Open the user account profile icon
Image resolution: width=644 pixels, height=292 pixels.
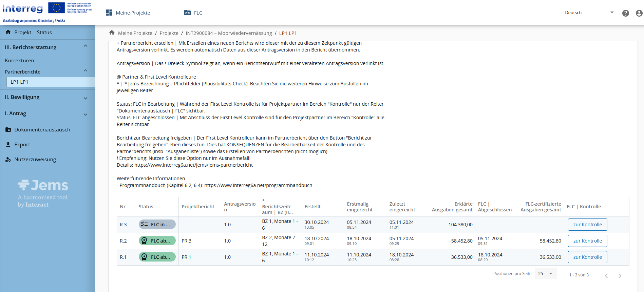click(639, 13)
